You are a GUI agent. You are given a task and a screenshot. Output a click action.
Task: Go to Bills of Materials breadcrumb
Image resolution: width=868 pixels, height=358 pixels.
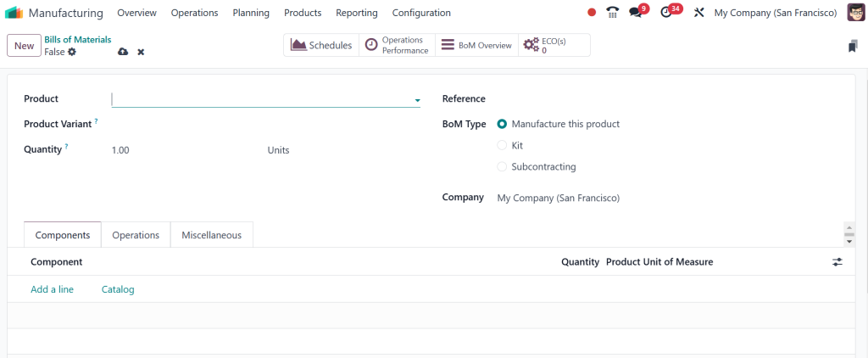[x=77, y=40]
